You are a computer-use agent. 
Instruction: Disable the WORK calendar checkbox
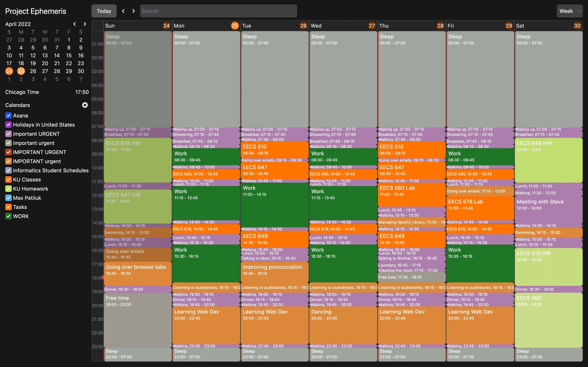tap(8, 216)
